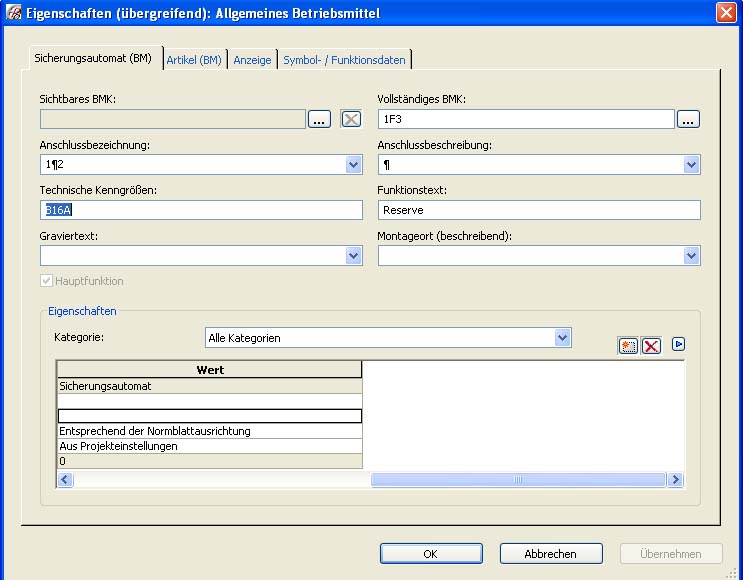
Task: Open the Graviertext dropdown
Action: [353, 256]
